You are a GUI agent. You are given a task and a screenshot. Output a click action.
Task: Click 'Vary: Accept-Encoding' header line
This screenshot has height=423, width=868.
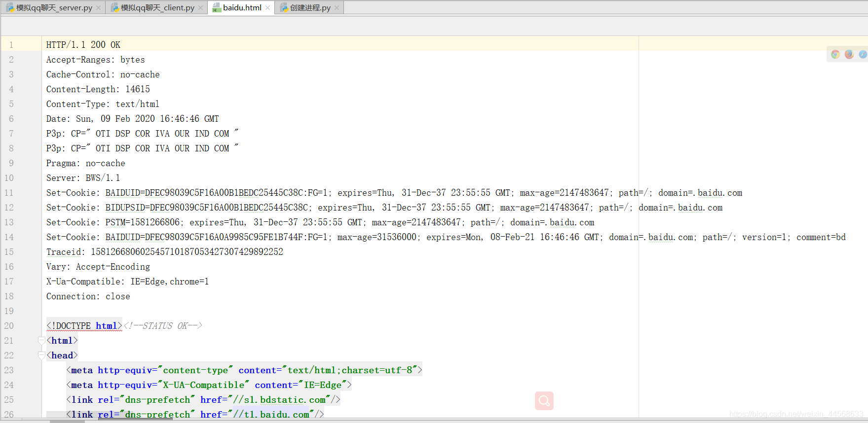98,267
